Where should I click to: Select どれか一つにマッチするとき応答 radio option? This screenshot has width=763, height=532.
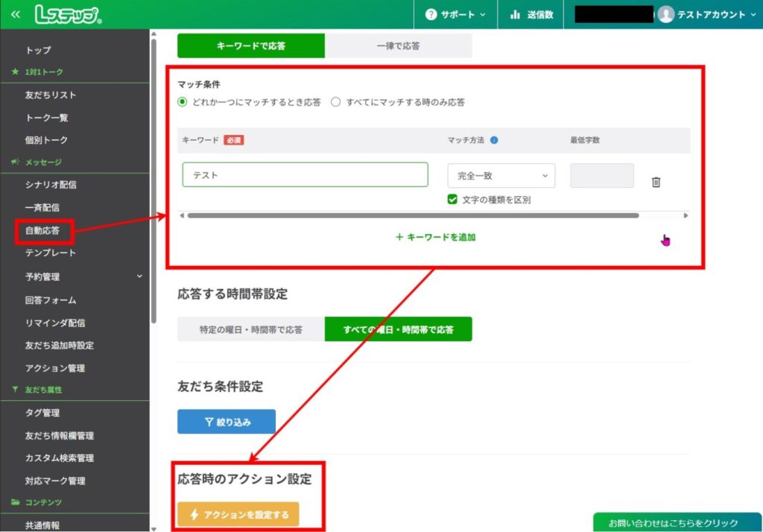pyautogui.click(x=183, y=102)
